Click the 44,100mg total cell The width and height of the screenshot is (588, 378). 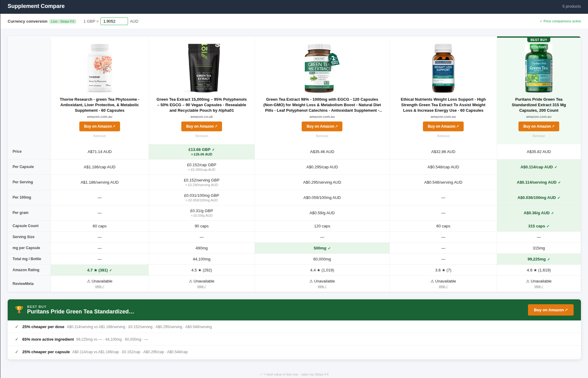point(202,259)
